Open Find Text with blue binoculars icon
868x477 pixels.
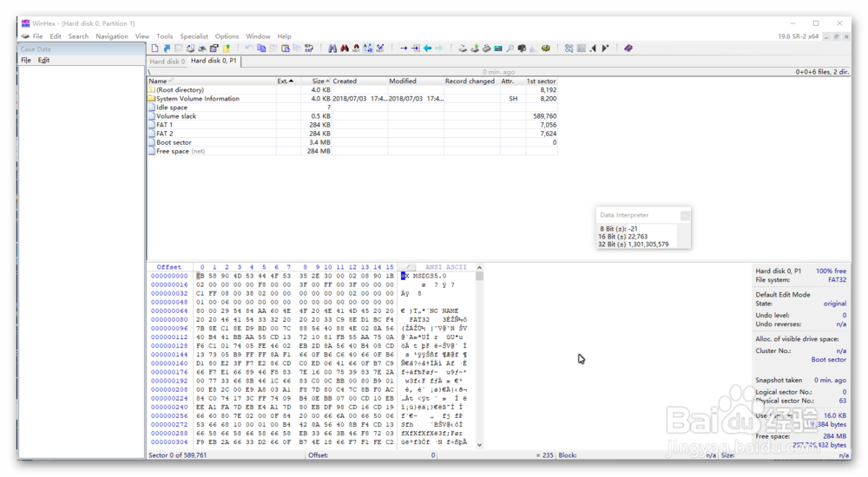click(332, 49)
